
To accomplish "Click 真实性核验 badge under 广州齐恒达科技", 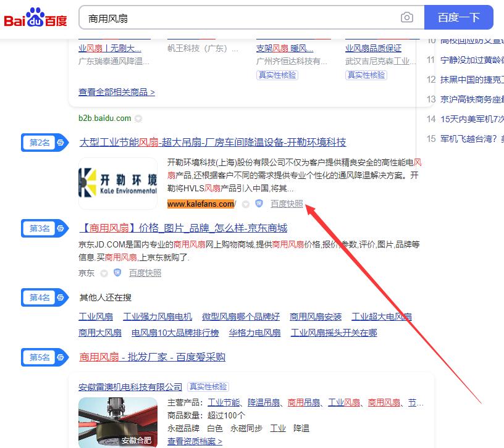I will pyautogui.click(x=277, y=75).
